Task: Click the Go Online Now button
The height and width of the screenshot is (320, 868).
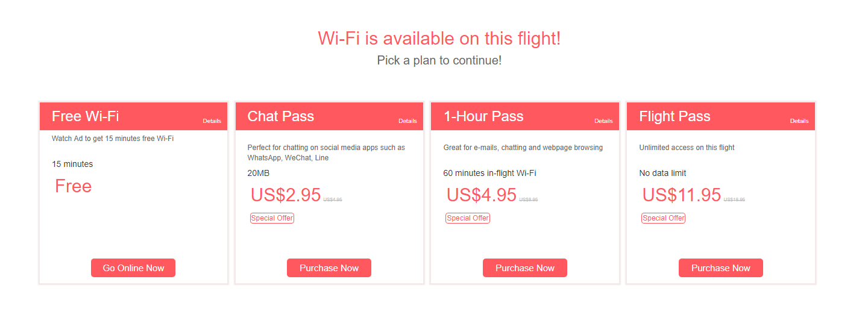Action: [133, 268]
